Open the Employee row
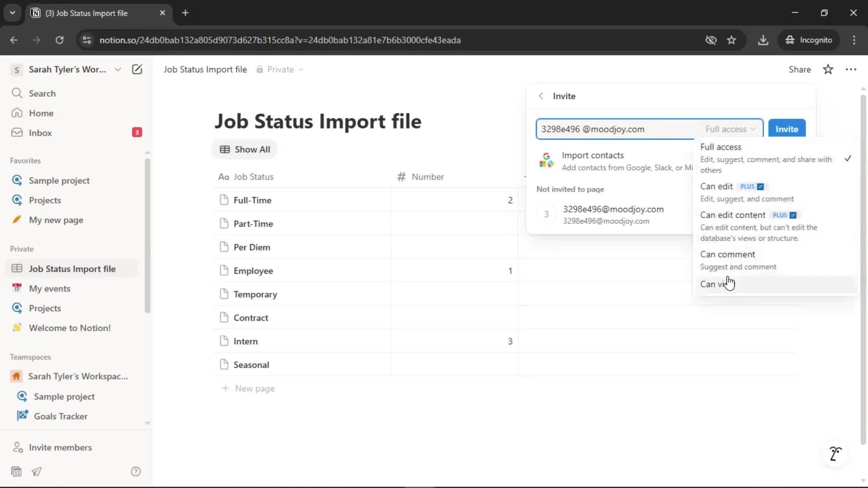Screen dimensions: 868x488 (x=253, y=271)
